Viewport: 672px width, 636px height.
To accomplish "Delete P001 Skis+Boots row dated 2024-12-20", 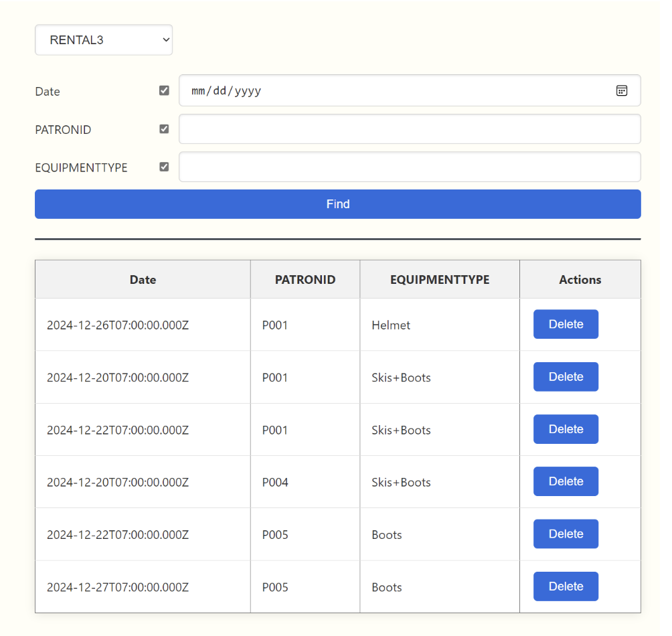I will coord(566,377).
